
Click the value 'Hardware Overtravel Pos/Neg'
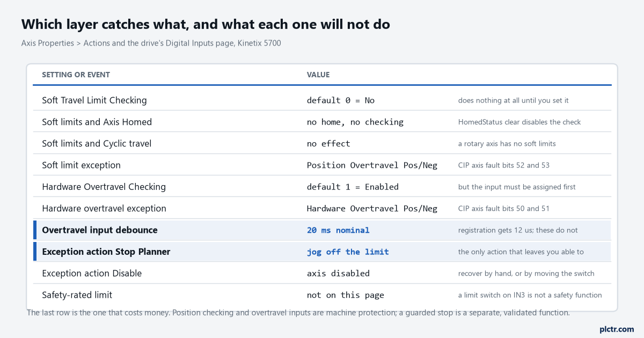coord(372,208)
